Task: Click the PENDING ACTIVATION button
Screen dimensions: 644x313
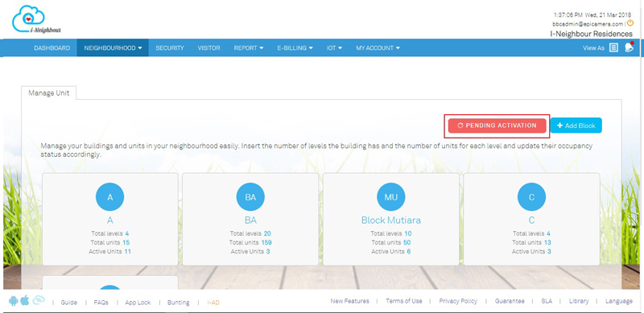Action: tap(497, 126)
